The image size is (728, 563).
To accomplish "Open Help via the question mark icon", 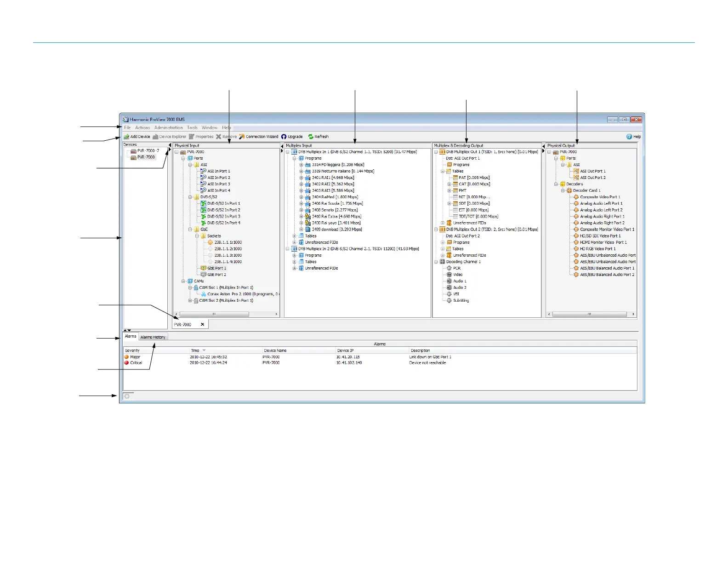I will coord(629,137).
